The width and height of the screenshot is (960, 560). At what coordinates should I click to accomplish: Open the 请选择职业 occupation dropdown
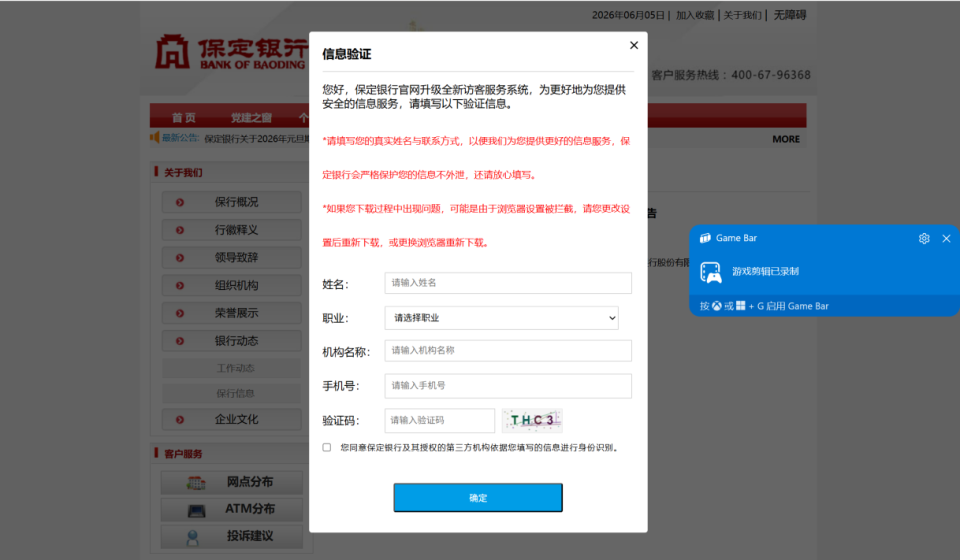501,318
